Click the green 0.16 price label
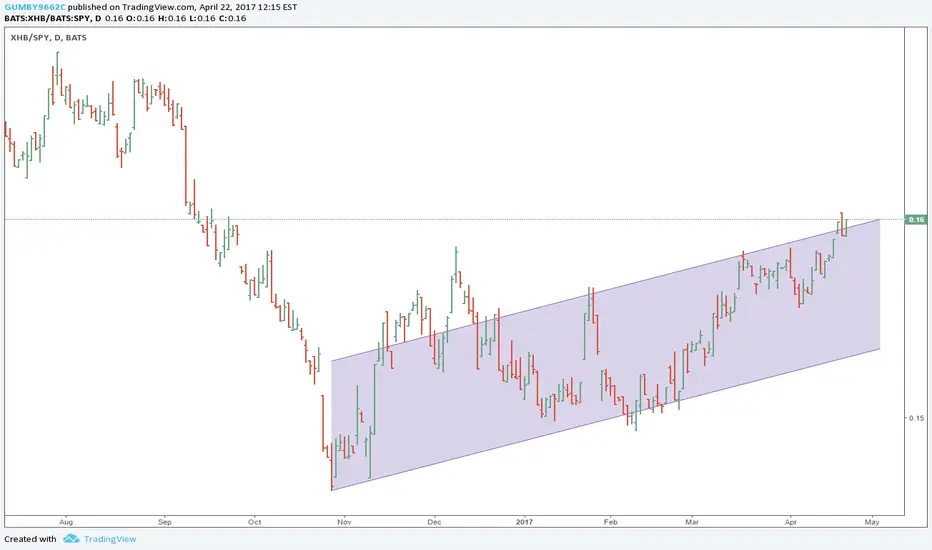932x550 pixels. pyautogui.click(x=916, y=219)
